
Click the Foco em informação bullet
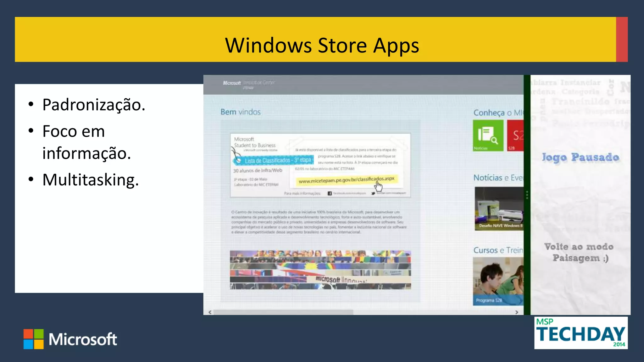[86, 142]
